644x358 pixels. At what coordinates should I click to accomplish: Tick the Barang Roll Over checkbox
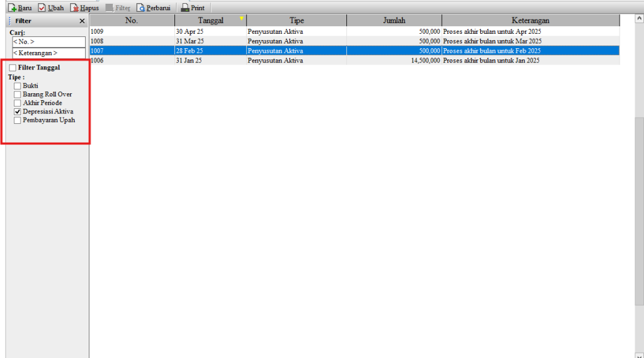click(18, 95)
